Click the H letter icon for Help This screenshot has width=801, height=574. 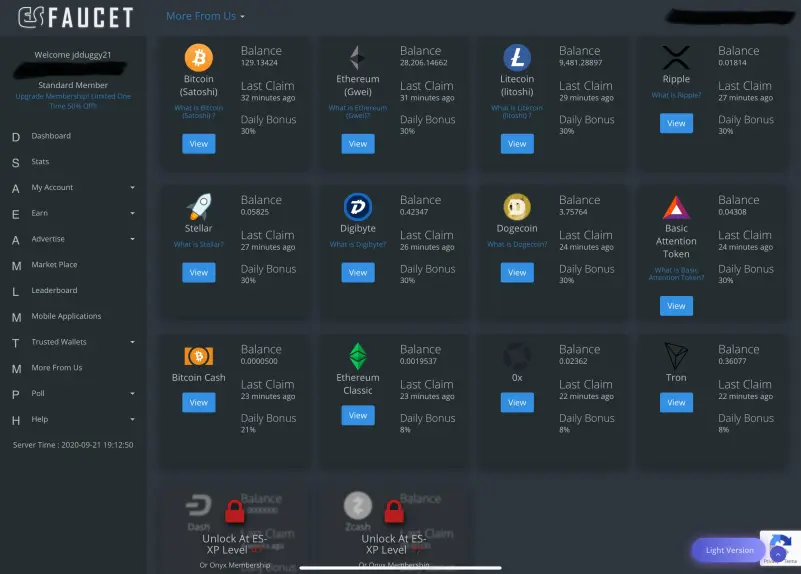click(x=16, y=420)
